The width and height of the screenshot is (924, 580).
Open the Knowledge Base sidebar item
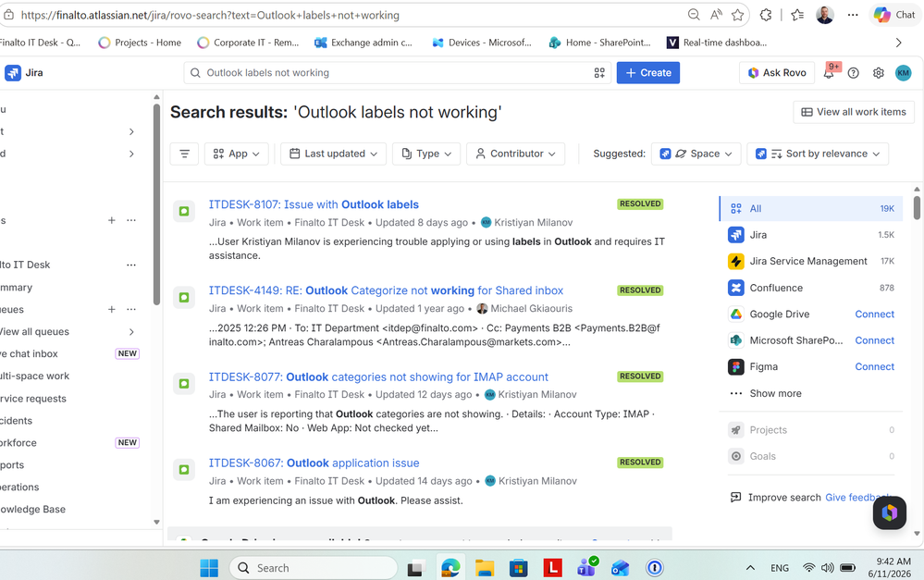click(32, 510)
